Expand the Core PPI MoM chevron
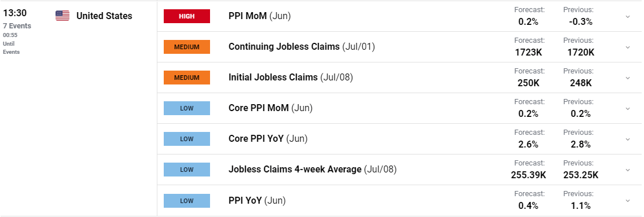 [628, 109]
